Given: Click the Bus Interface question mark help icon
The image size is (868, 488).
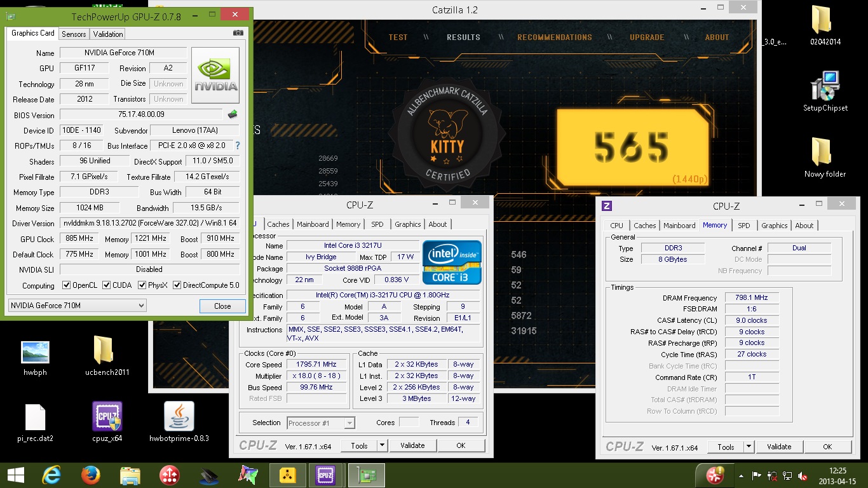Looking at the screenshot, I should click(x=238, y=146).
